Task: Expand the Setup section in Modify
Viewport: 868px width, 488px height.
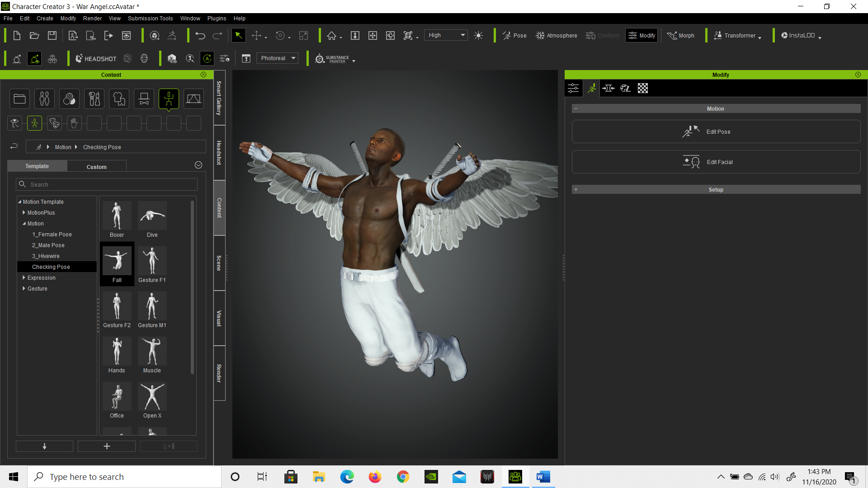Action: coord(576,189)
